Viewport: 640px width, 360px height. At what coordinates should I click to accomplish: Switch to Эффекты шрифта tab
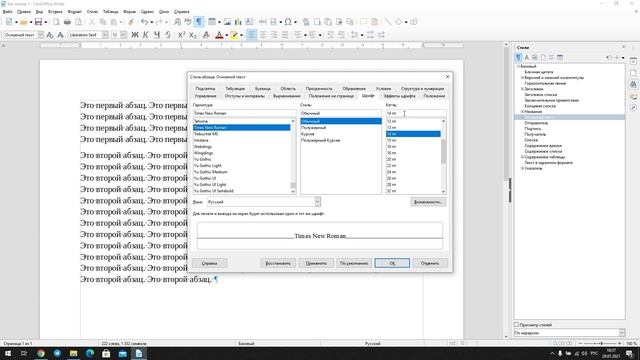[x=399, y=96]
